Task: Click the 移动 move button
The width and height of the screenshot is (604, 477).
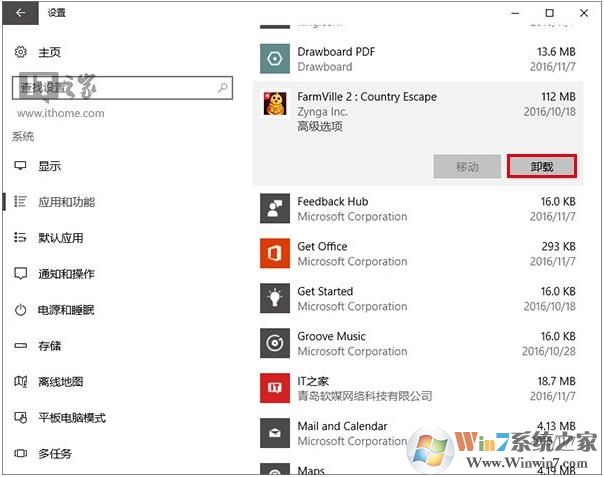Action: click(467, 166)
